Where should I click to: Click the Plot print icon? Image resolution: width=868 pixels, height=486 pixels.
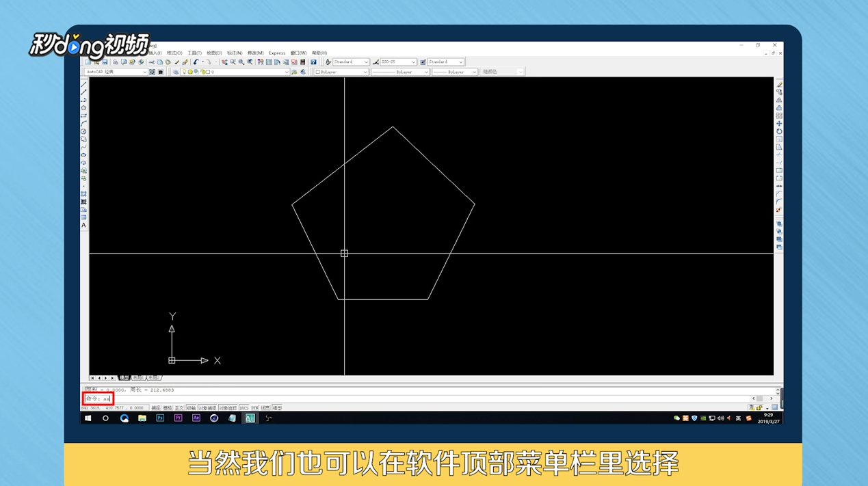pyautogui.click(x=115, y=62)
